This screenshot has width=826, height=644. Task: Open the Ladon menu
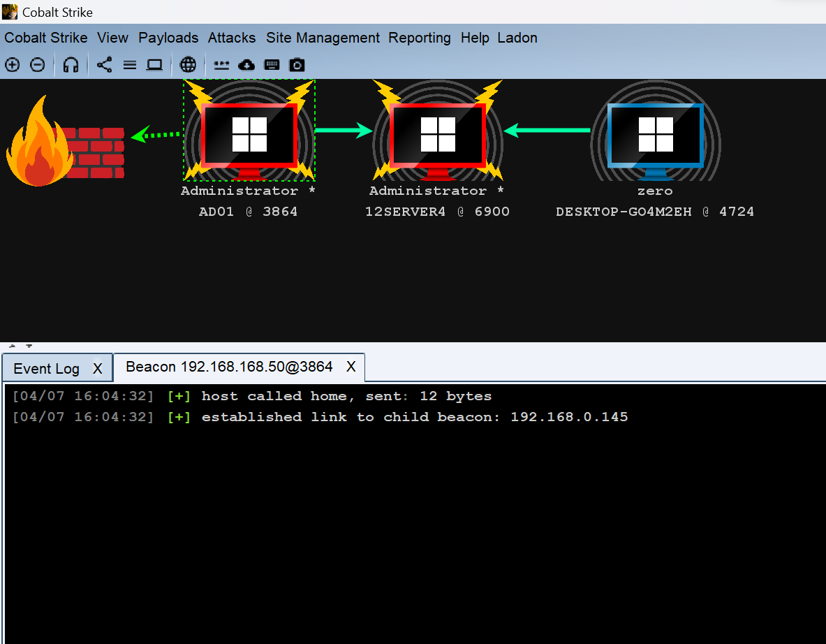517,38
